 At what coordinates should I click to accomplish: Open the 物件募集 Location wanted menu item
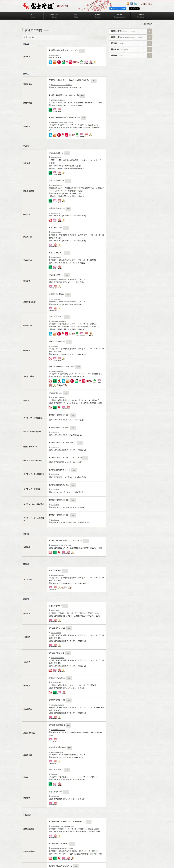(119, 16)
